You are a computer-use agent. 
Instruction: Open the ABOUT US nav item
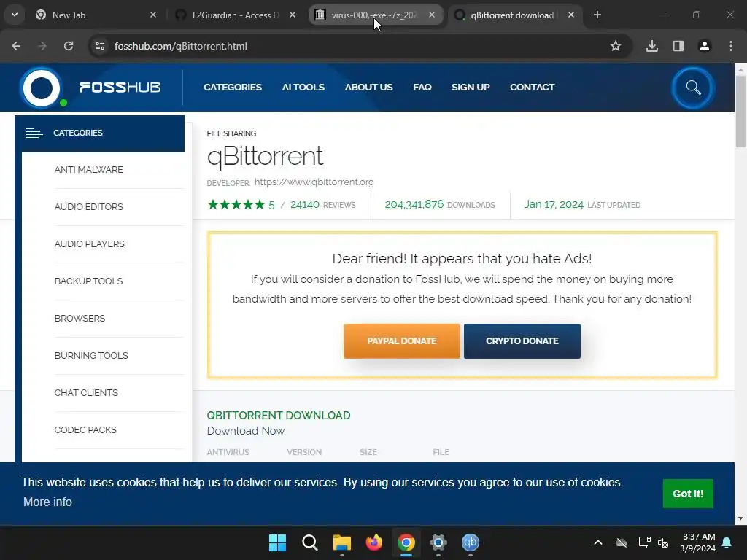click(x=368, y=87)
